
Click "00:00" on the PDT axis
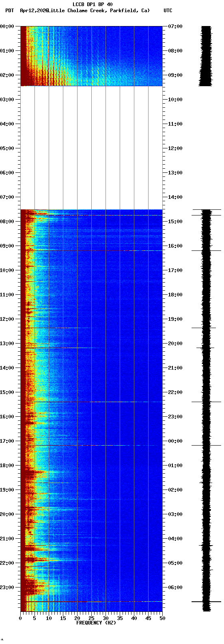(x=6, y=26)
